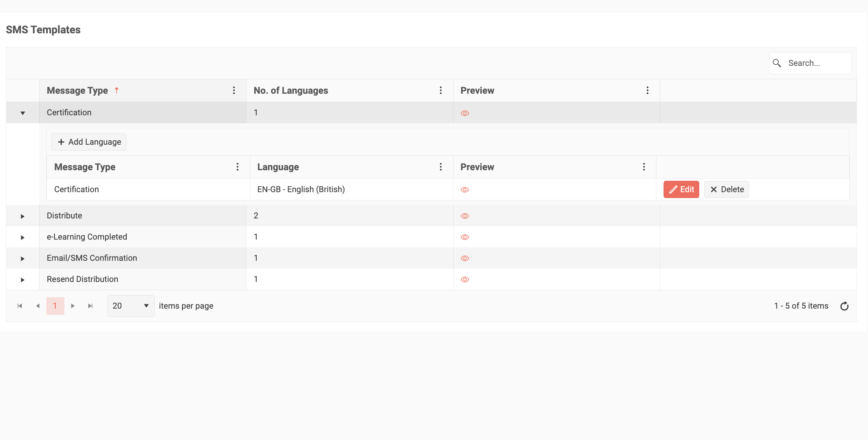The image size is (868, 440).
Task: Open the items per page dropdown
Action: [131, 306]
